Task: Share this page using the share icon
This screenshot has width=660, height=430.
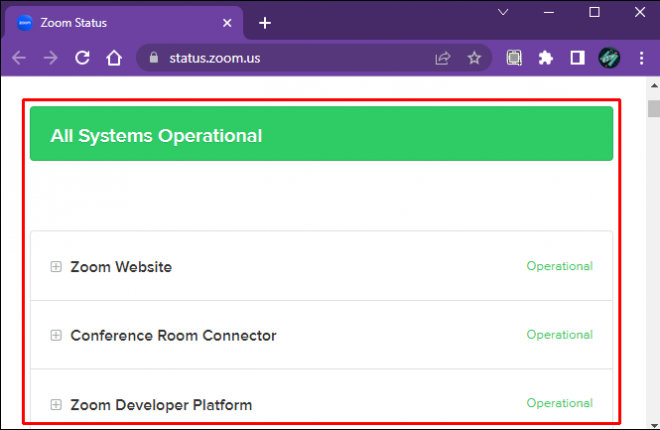Action: tap(443, 58)
